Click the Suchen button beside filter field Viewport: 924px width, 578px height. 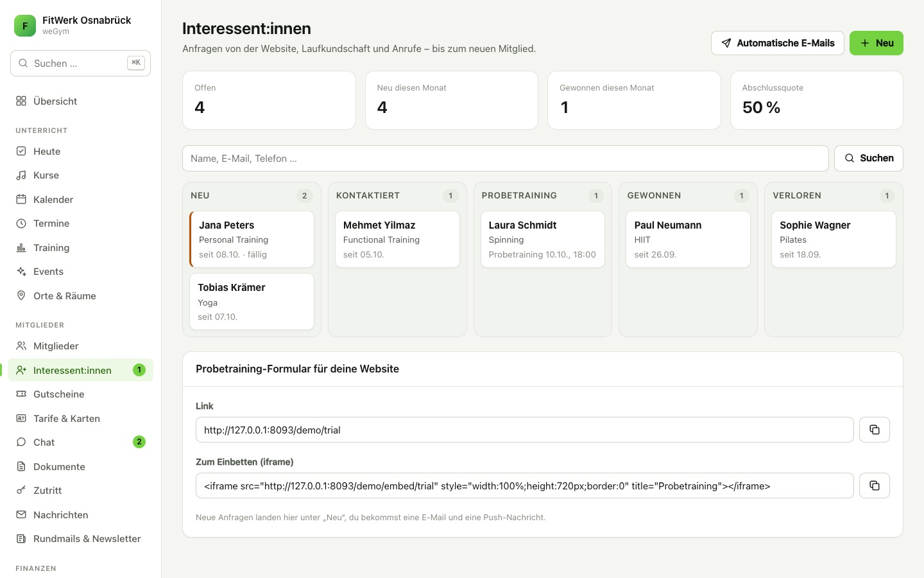pyautogui.click(x=869, y=158)
